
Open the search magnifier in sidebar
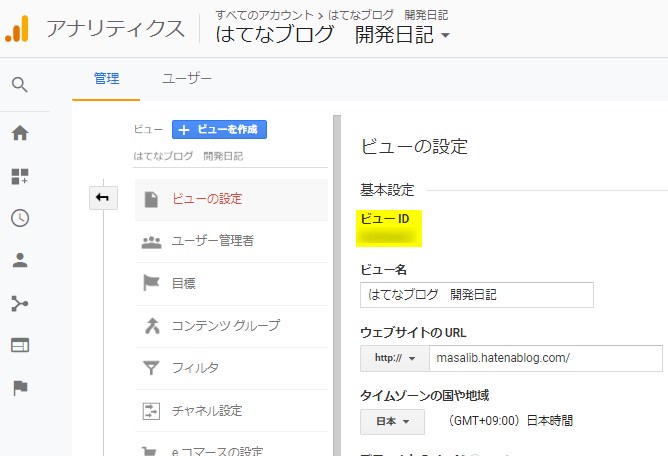[20, 84]
